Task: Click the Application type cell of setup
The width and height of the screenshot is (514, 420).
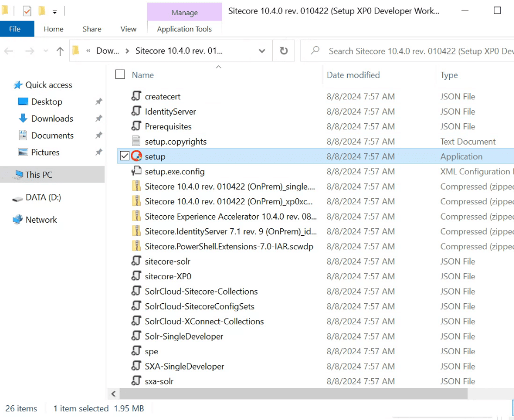Action: 461,156
